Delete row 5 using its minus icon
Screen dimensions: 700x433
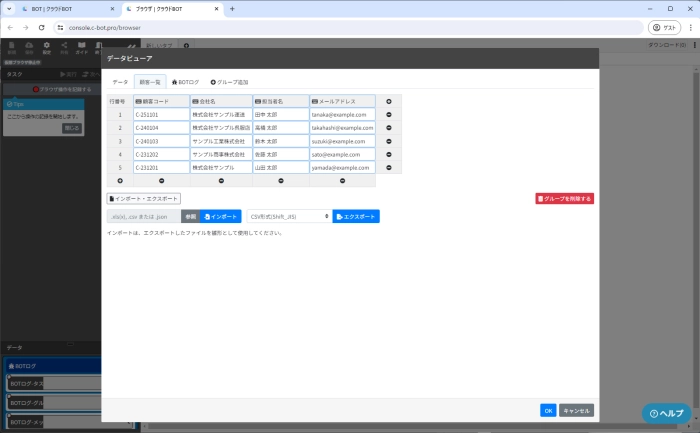388,168
